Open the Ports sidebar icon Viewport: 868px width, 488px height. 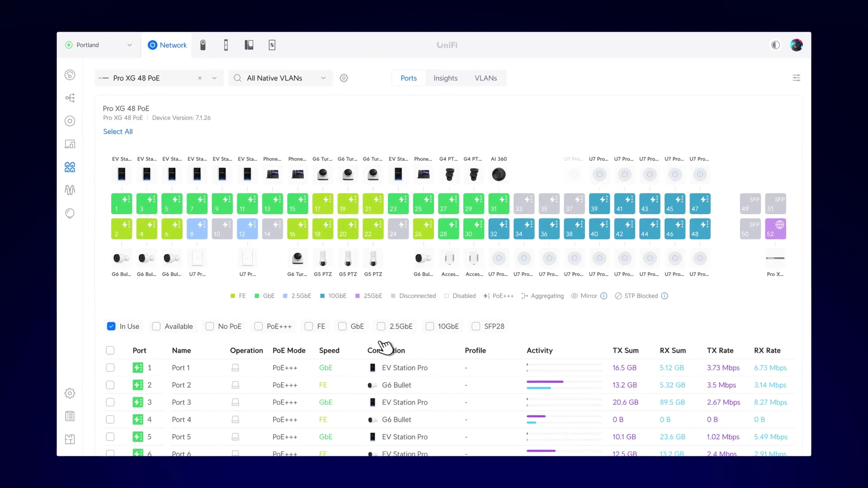pyautogui.click(x=70, y=167)
